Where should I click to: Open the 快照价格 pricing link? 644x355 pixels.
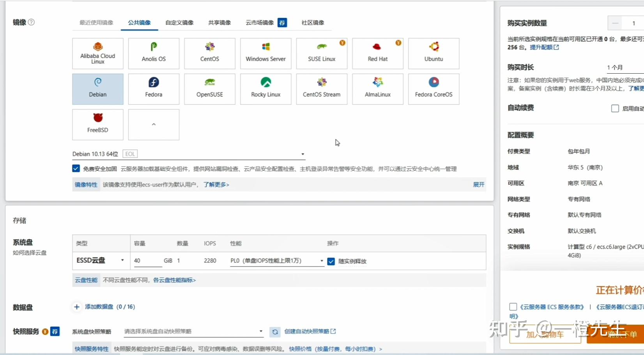(335, 349)
